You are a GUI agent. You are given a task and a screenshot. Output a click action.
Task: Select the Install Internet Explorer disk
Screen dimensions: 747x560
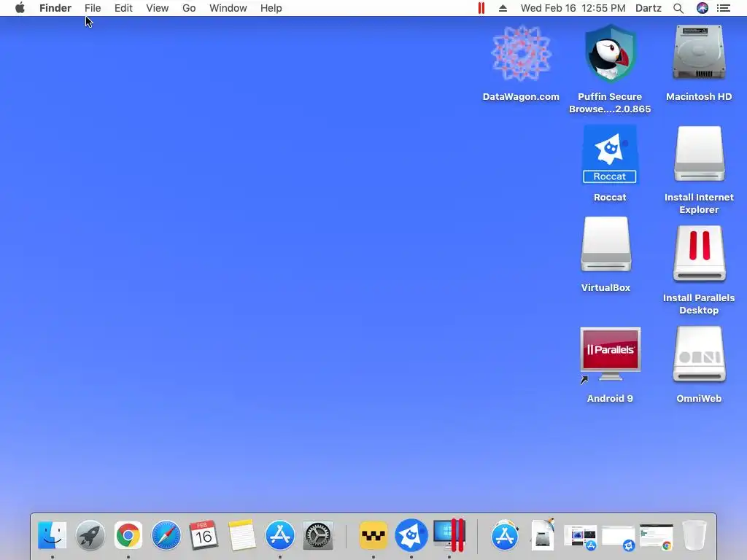point(699,154)
